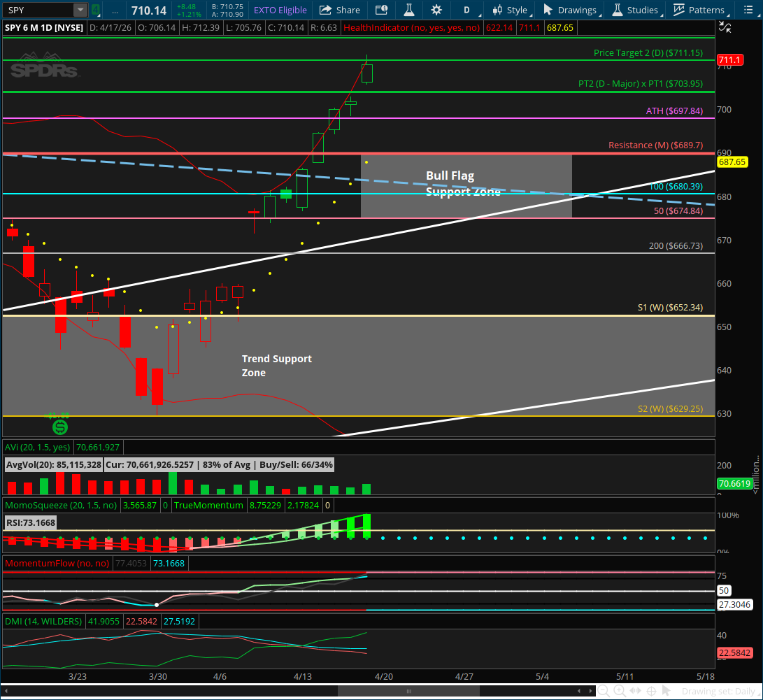Click the 50 ($674.84) line label
763x700 pixels.
(678, 210)
